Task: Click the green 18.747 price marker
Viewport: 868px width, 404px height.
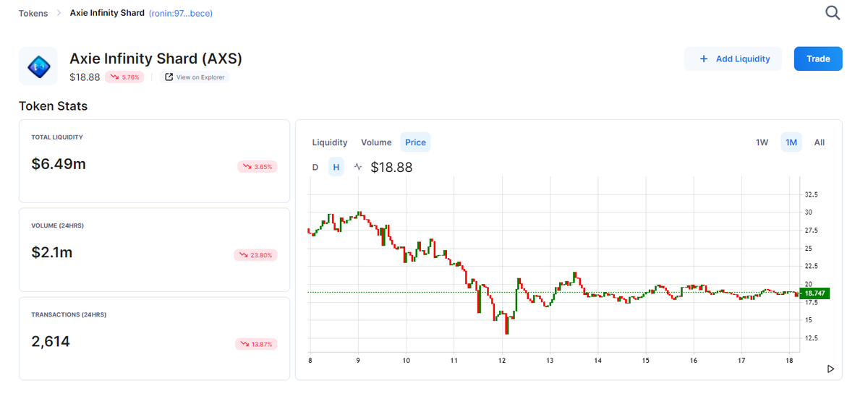Action: click(814, 293)
